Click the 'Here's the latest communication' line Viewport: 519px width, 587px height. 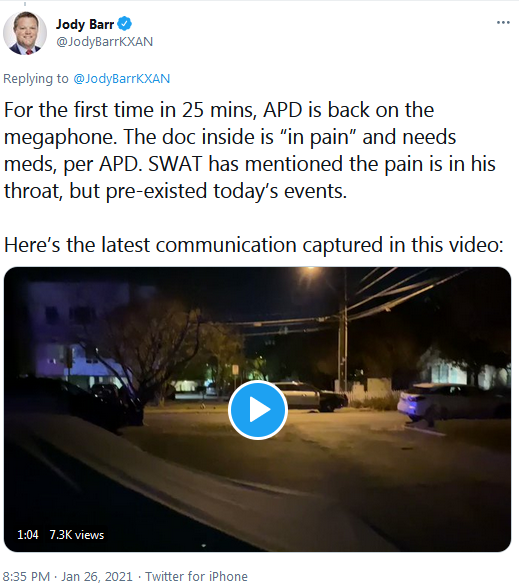tap(254, 245)
